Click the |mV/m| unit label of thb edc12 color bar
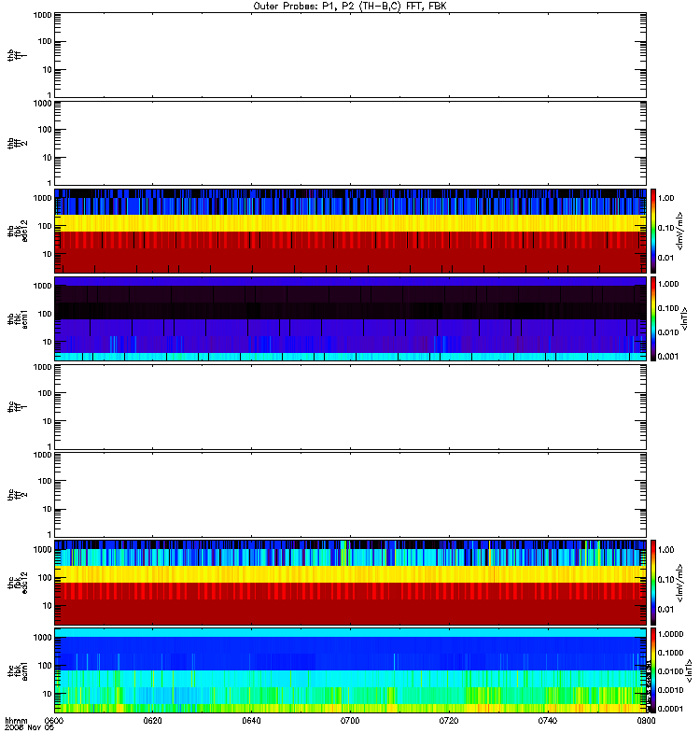Viewport: 700px width, 747px height. (x=680, y=231)
